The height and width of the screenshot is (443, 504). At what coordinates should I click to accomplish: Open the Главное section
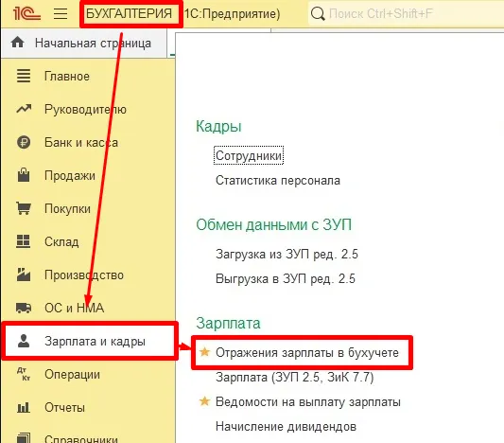(x=67, y=77)
